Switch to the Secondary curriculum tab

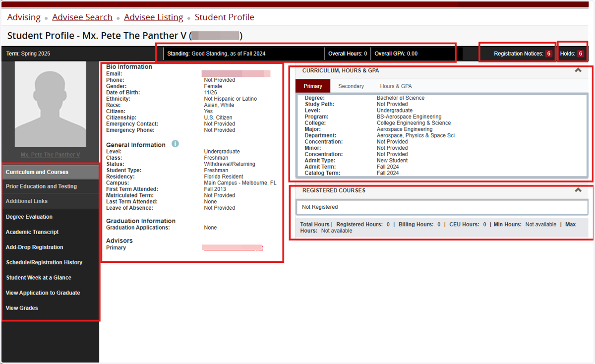point(351,86)
